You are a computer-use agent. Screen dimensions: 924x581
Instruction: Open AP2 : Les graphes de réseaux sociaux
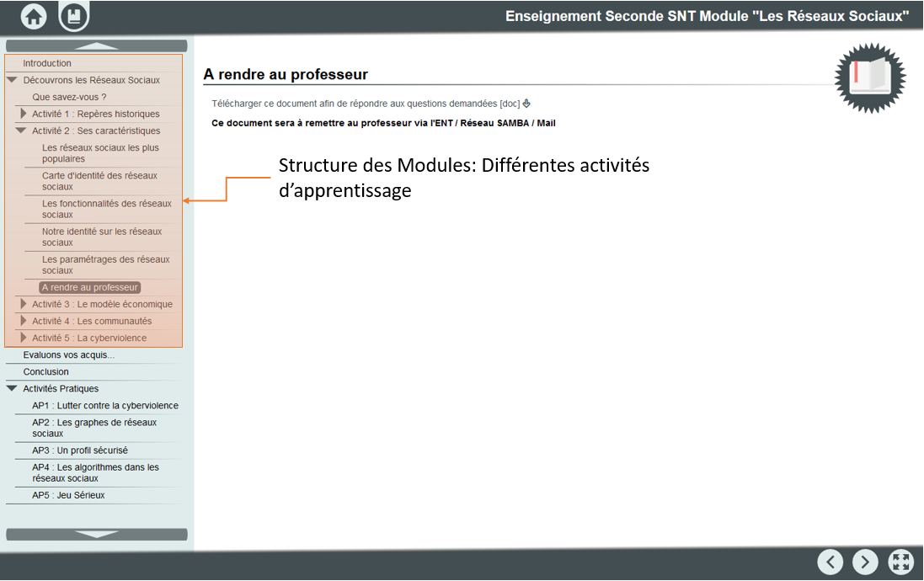[x=94, y=428]
